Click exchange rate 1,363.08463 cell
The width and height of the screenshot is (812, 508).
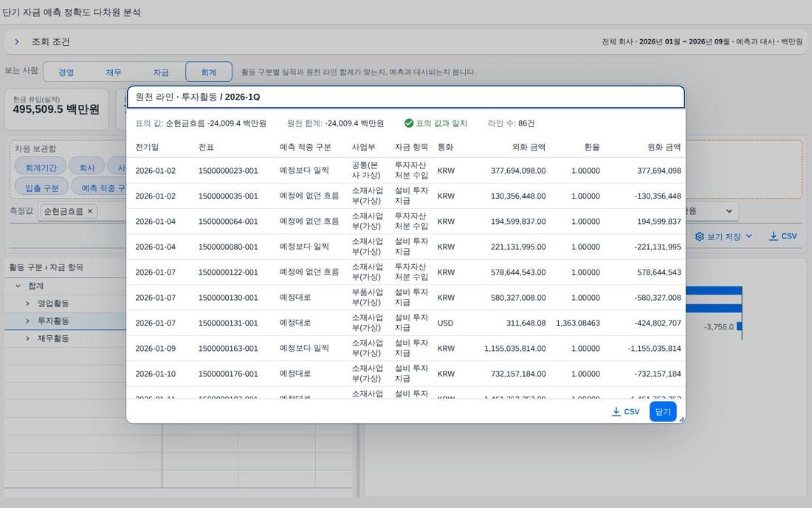click(x=578, y=323)
